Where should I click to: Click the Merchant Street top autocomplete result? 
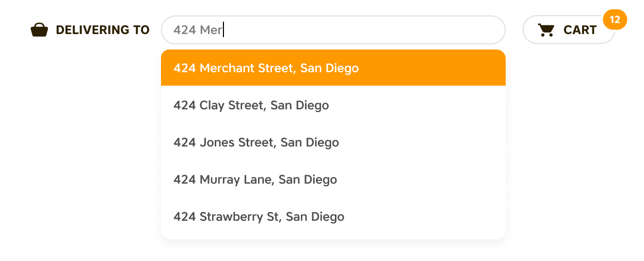(333, 68)
